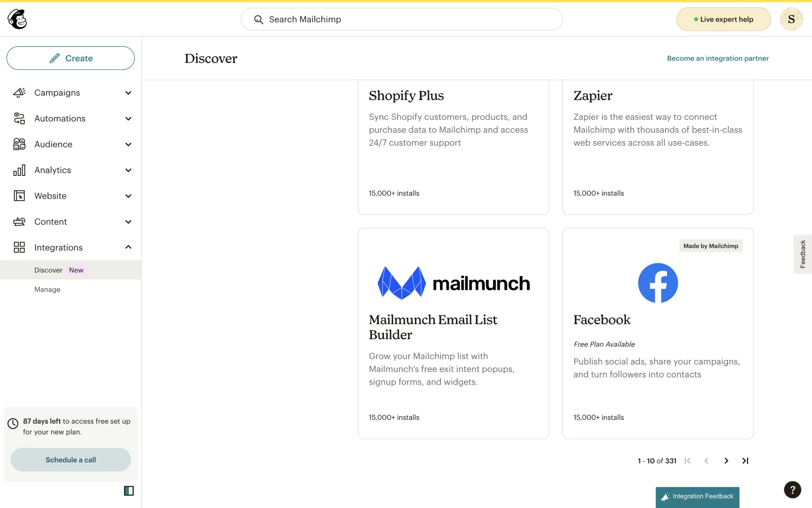The width and height of the screenshot is (812, 508).
Task: Click the Search Mailchimp field
Action: coord(402,19)
